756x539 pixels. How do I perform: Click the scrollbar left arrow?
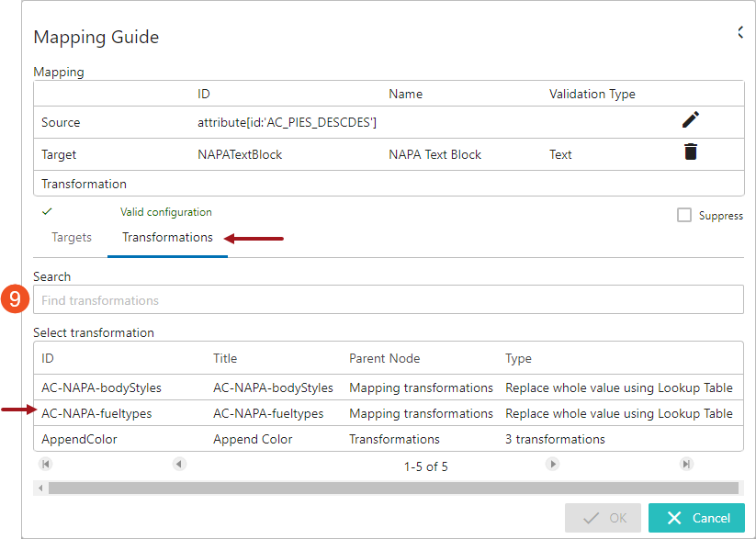coord(39,488)
